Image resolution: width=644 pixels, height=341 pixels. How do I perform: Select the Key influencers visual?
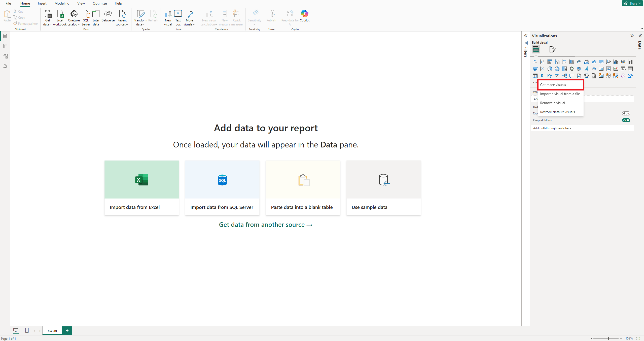coord(557,76)
